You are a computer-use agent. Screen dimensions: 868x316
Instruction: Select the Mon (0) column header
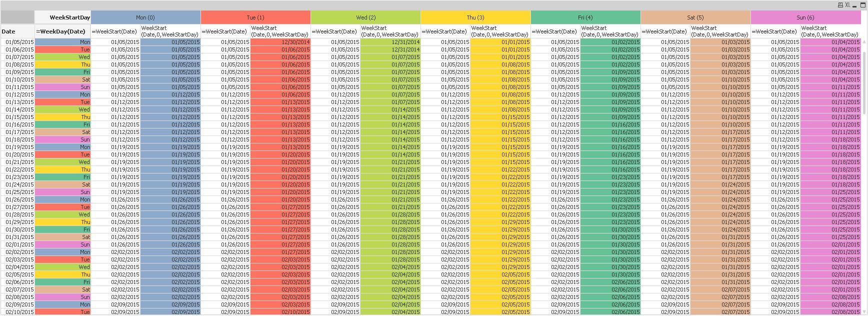145,17
